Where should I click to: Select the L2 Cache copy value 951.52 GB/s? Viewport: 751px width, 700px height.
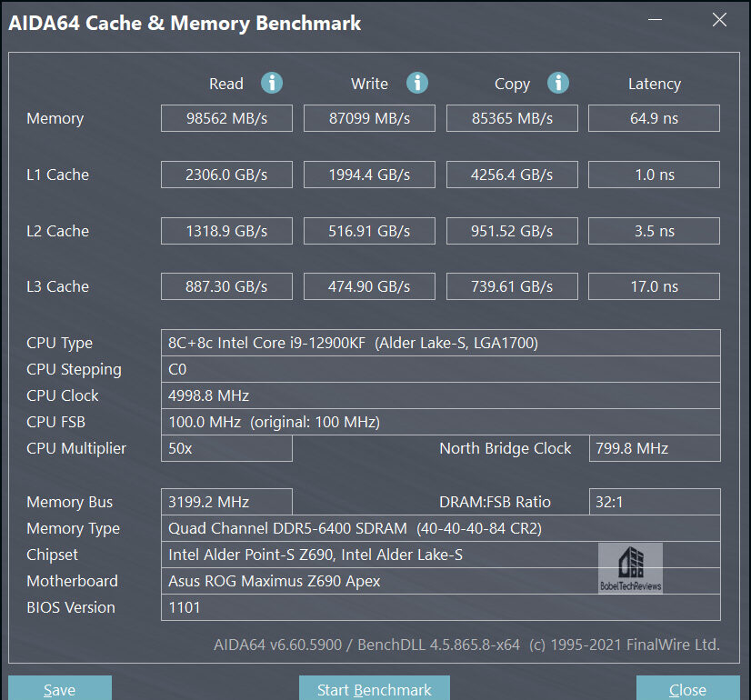tap(512, 231)
